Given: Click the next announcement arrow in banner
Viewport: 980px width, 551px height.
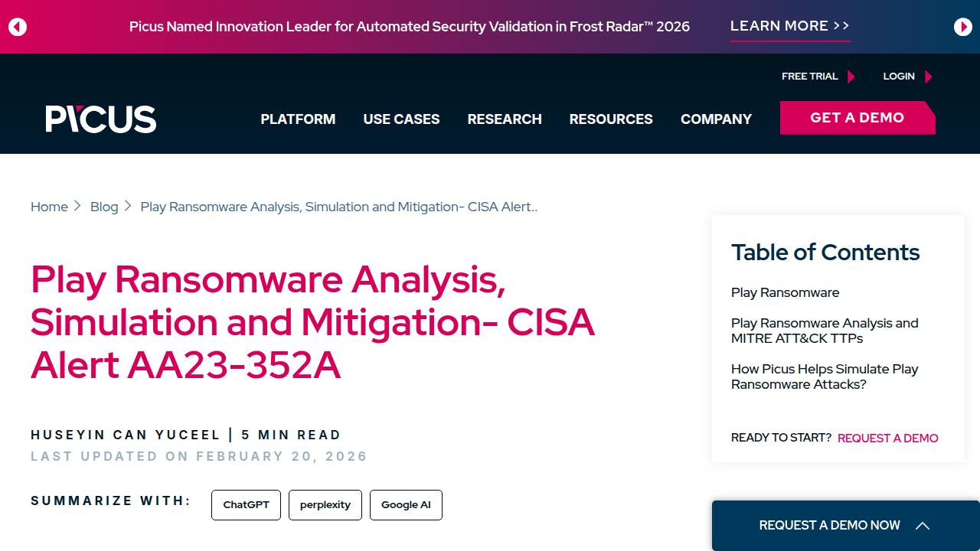Looking at the screenshot, I should pyautogui.click(x=963, y=27).
